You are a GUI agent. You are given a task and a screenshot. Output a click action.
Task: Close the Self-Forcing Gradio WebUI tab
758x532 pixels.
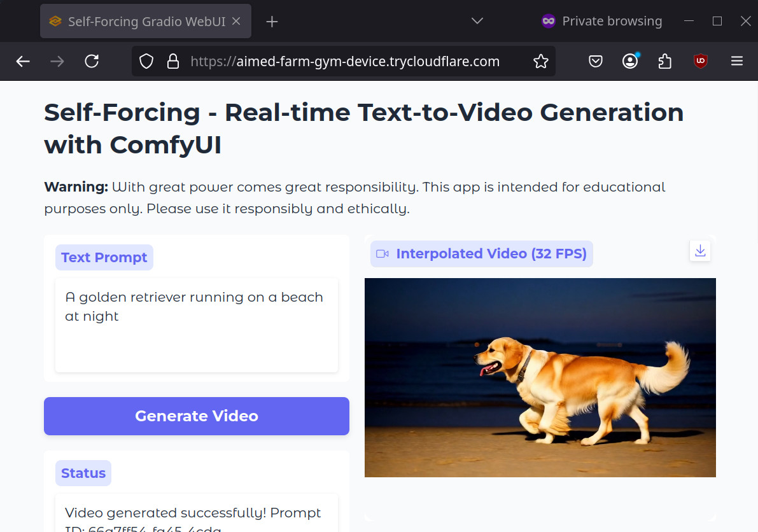pyautogui.click(x=236, y=21)
